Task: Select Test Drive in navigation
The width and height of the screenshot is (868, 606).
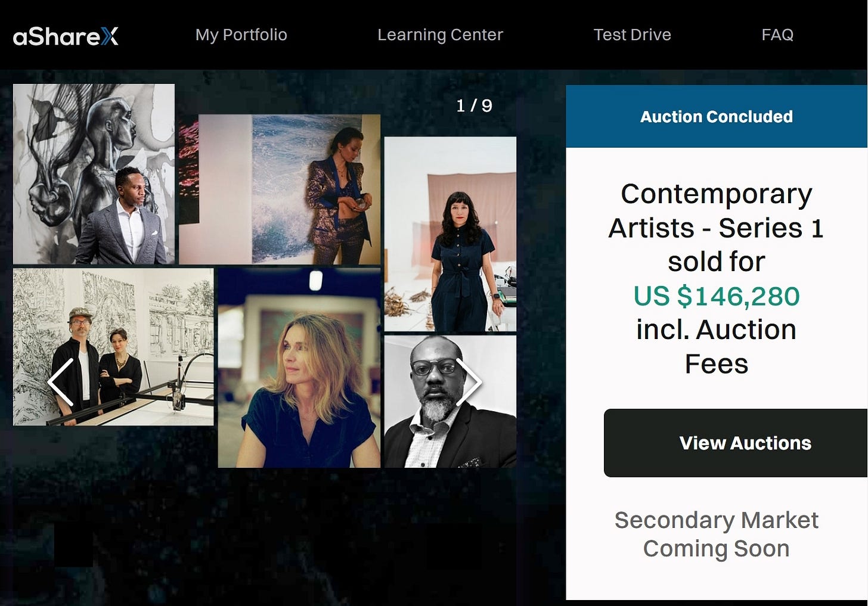Action: [x=633, y=35]
